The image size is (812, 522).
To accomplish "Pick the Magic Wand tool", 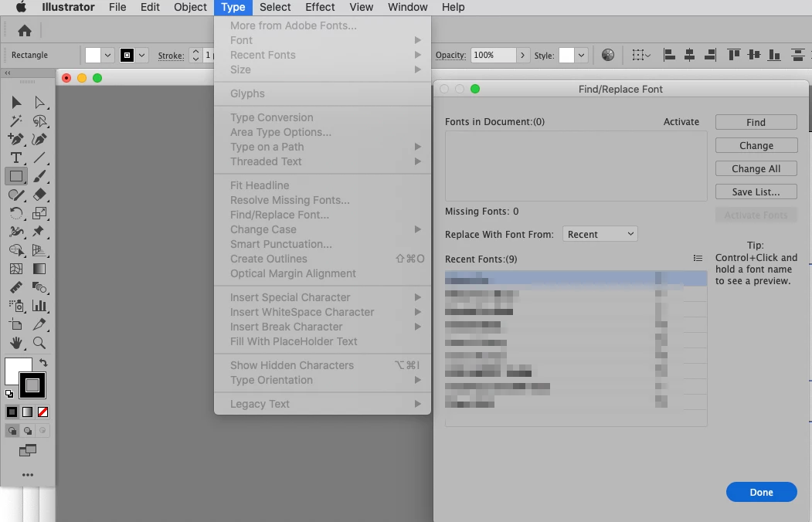I will (x=16, y=121).
